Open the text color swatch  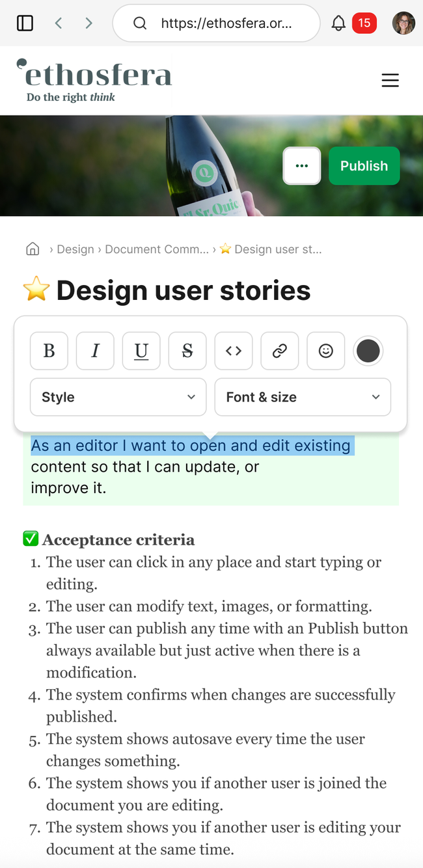[x=368, y=351]
